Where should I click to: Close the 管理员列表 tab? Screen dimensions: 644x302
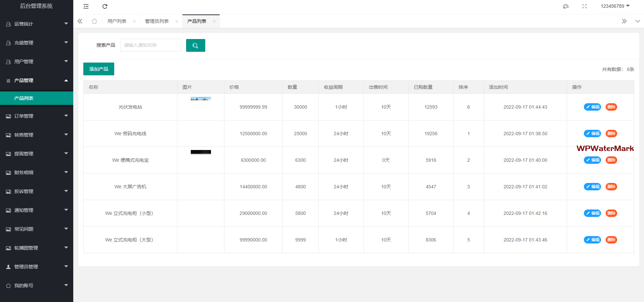(177, 21)
